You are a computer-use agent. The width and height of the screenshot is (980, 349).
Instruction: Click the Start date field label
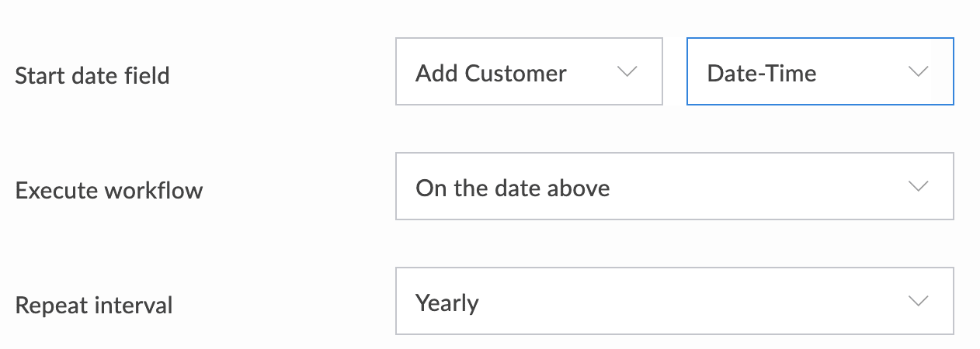[92, 76]
